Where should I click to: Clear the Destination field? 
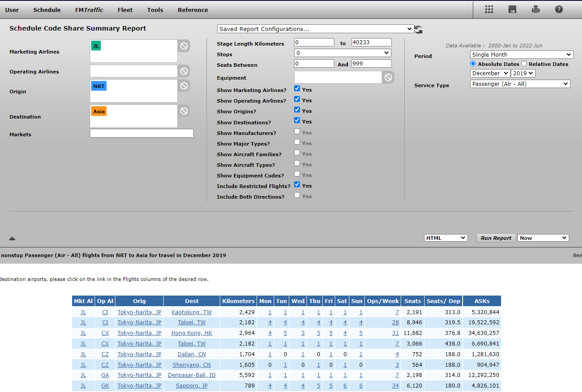tap(184, 111)
